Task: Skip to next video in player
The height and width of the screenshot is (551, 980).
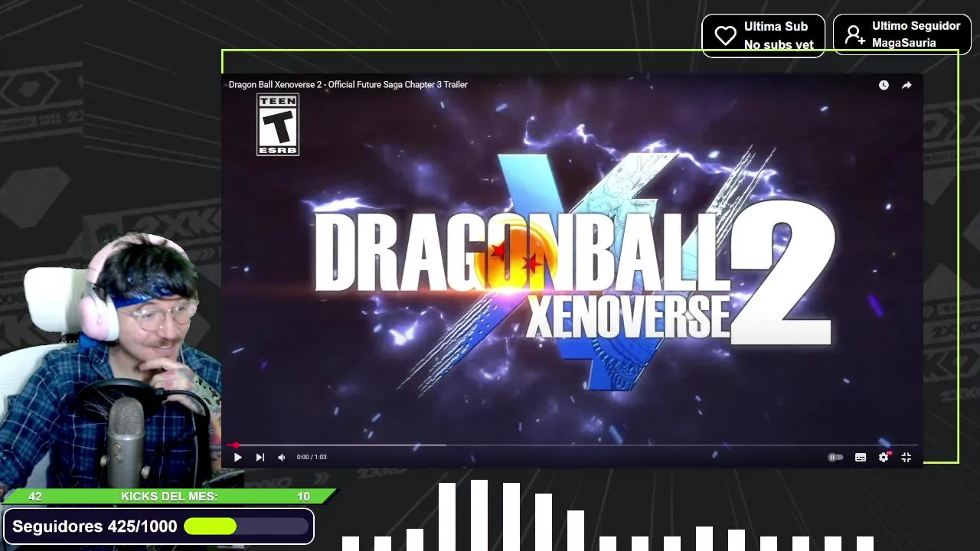Action: (x=260, y=457)
